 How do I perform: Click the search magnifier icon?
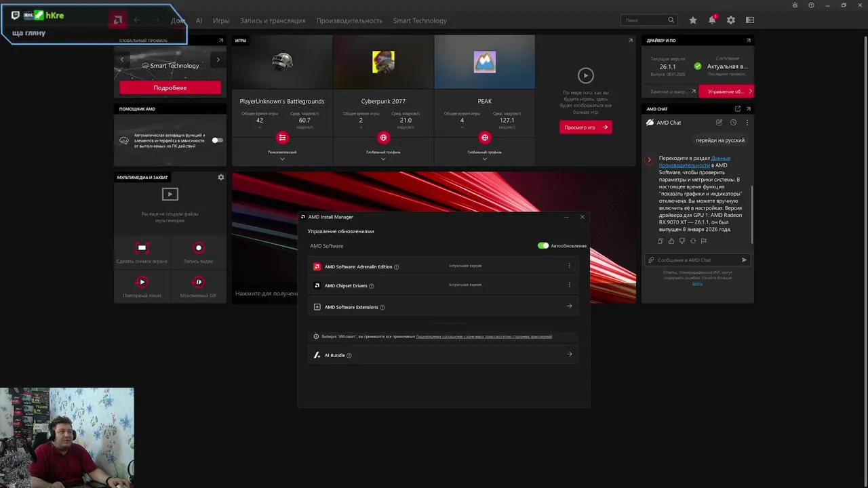(x=671, y=20)
